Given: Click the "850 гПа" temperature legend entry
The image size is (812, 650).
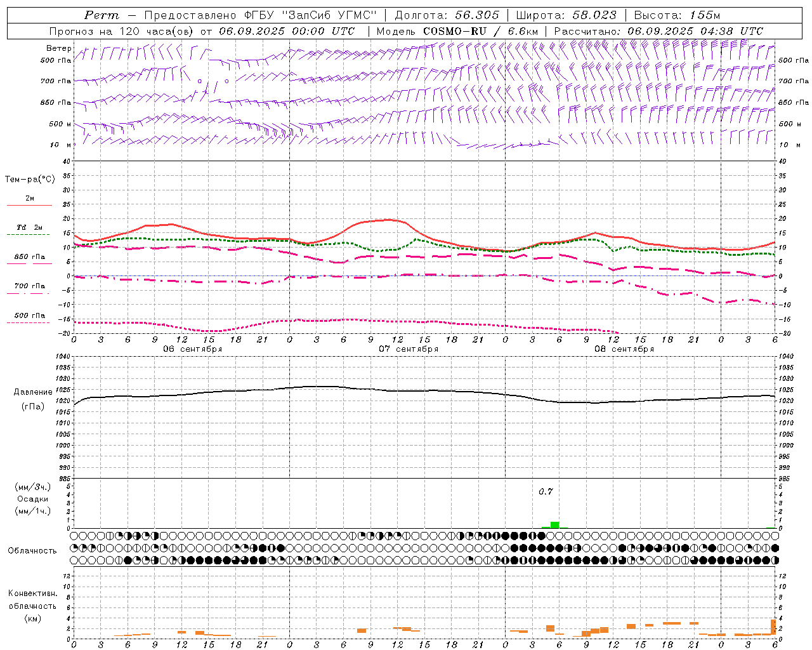Looking at the screenshot, I should [x=30, y=257].
